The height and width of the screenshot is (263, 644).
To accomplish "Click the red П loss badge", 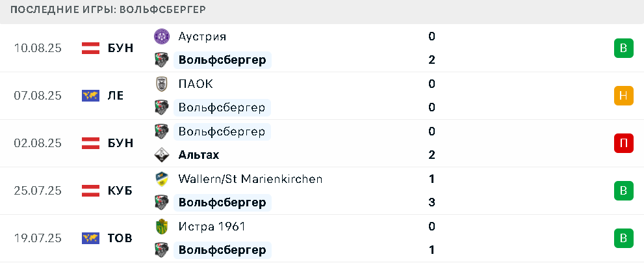I will click(623, 143).
